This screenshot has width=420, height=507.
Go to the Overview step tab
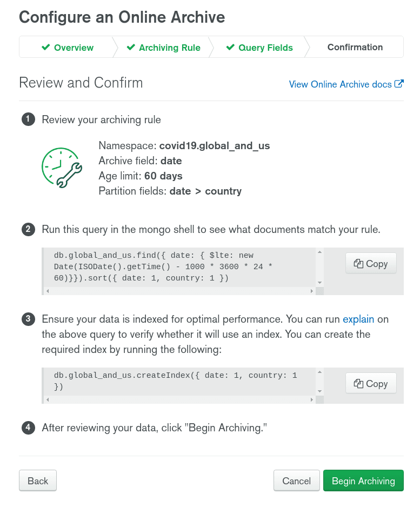(x=68, y=48)
